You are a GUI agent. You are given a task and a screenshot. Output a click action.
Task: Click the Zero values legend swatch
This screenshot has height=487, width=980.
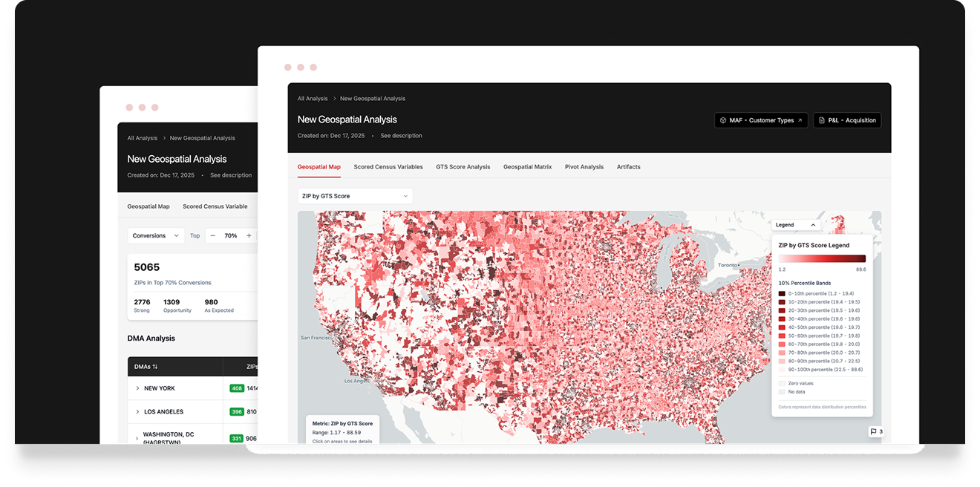point(782,383)
